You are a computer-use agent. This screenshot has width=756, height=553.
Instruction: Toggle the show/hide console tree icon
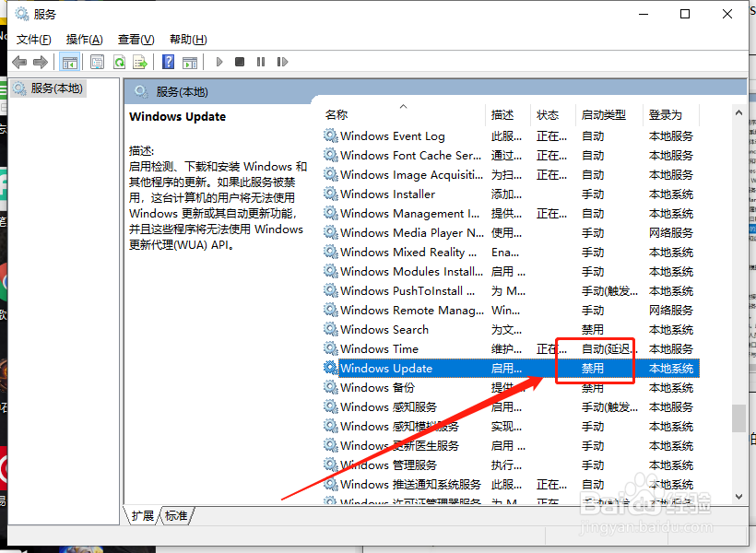[x=69, y=62]
